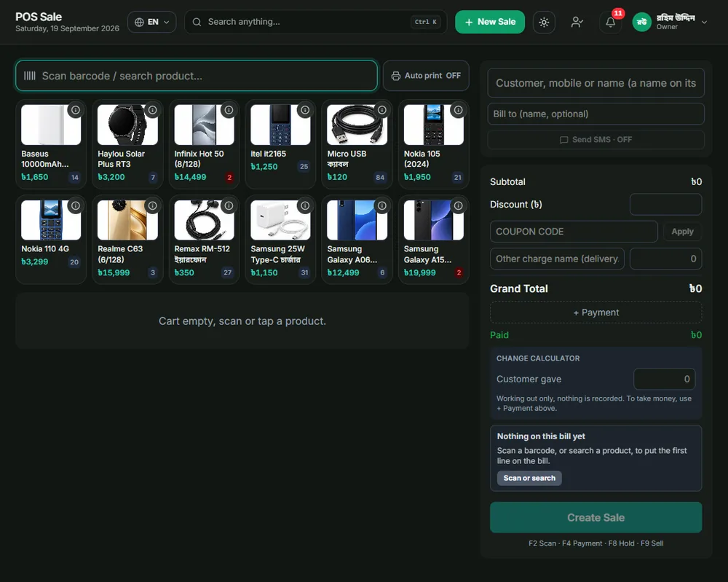Viewport: 728px width, 582px height.
Task: Add Samsung Galaxy A15 via thumbnail
Action: (434, 220)
